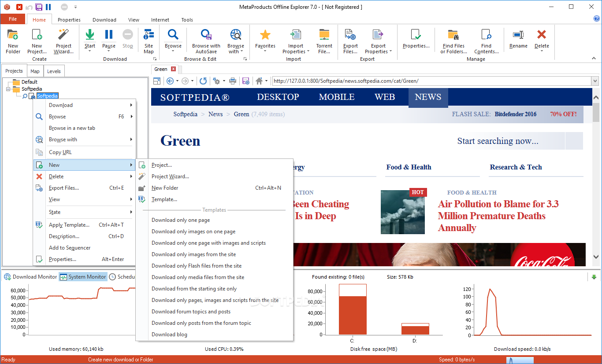Click the smokestack article thumbnail

(x=403, y=212)
